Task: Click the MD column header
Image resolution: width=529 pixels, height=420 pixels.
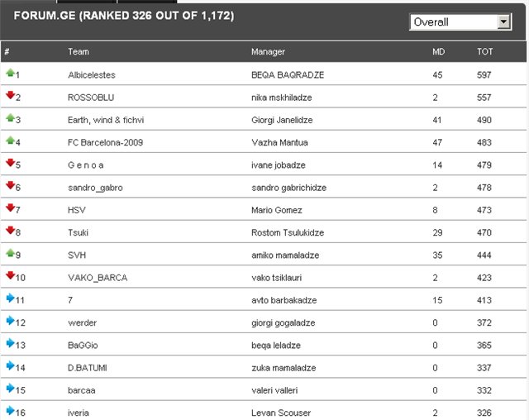Action: [438, 51]
